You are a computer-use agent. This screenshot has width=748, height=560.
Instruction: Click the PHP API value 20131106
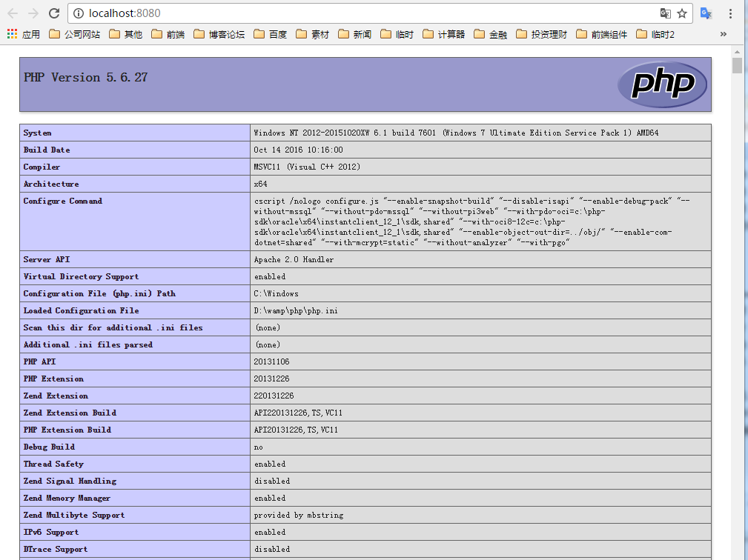[x=271, y=361]
